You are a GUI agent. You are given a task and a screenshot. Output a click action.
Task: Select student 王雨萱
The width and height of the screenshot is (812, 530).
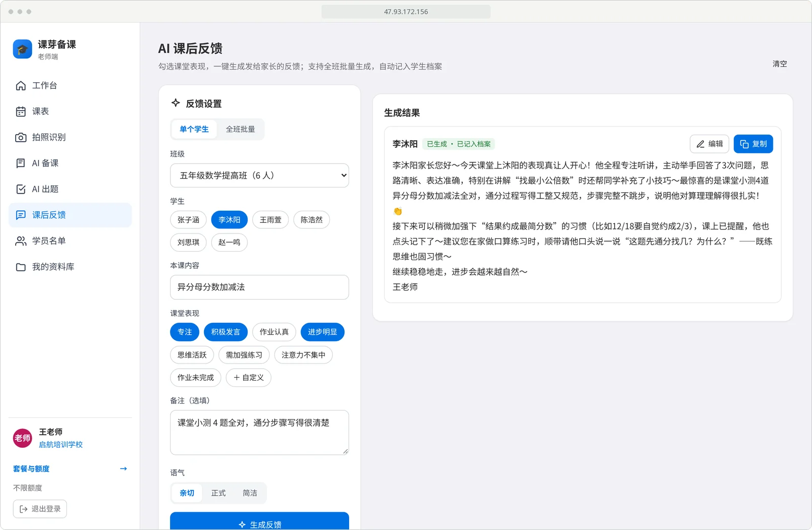point(270,220)
